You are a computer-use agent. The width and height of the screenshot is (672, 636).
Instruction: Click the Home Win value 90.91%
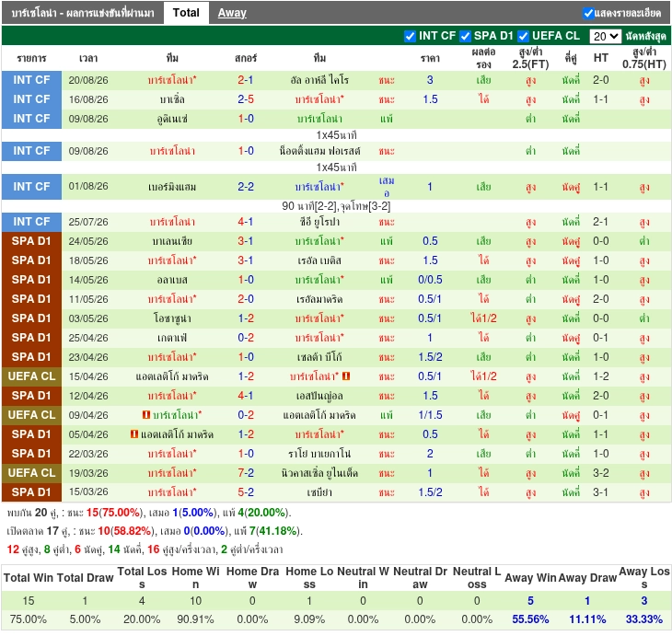click(195, 619)
